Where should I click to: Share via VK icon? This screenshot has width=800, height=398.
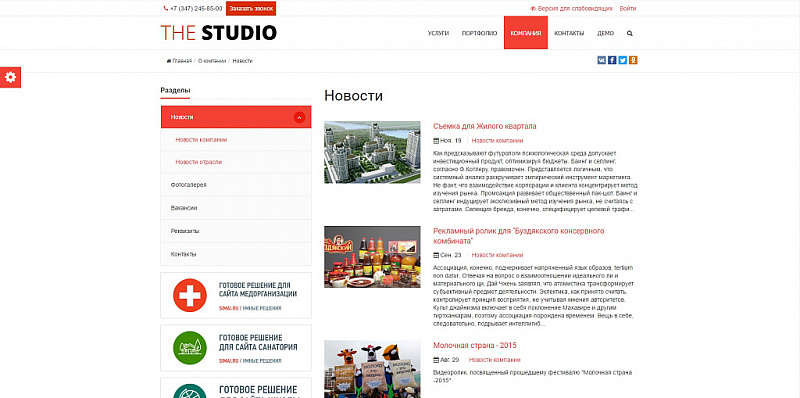click(602, 60)
